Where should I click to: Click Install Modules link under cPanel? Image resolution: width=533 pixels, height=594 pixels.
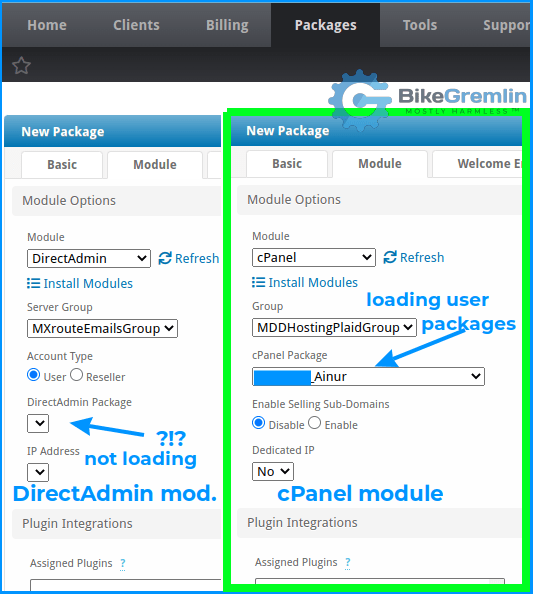(x=313, y=282)
